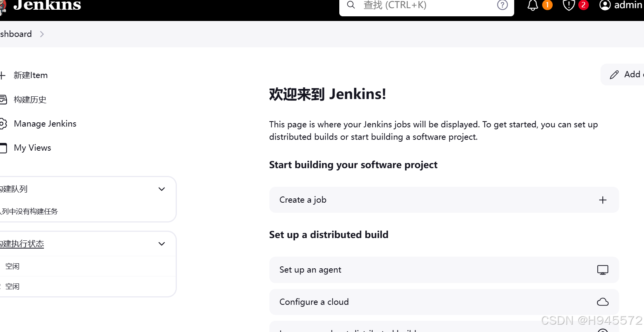Click the search magnifier icon
Image resolution: width=644 pixels, height=332 pixels.
(351, 5)
